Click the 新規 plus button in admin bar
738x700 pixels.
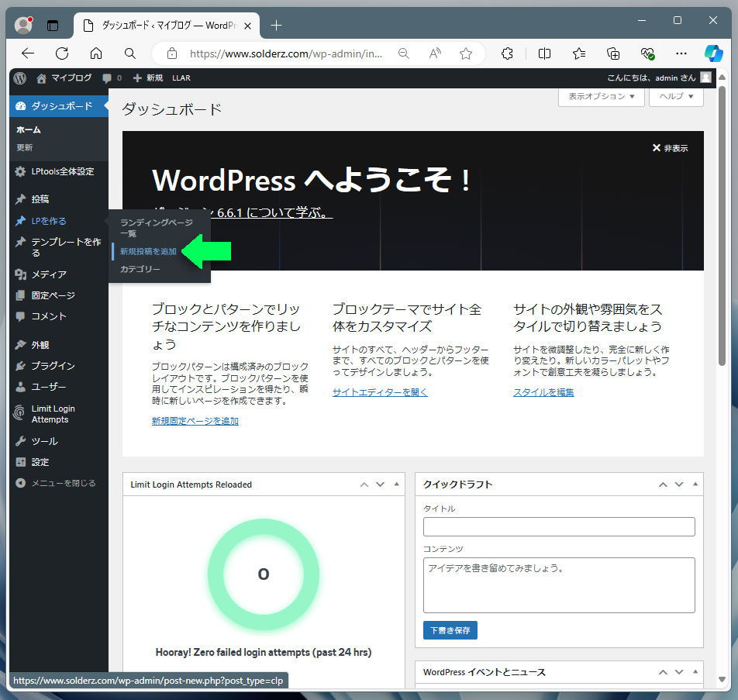[x=148, y=78]
